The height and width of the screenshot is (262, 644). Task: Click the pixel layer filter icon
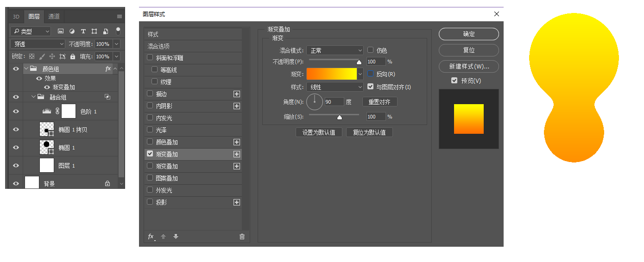click(x=61, y=31)
